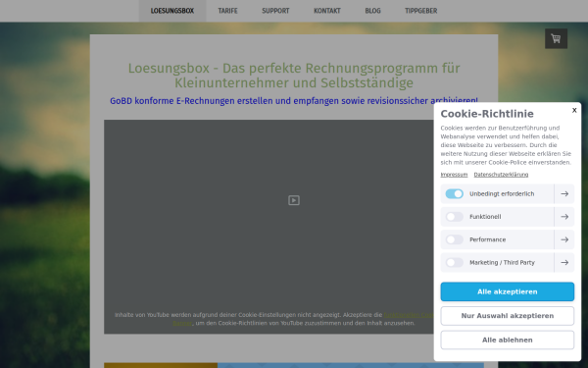Click the Alle ablehnen button

point(507,340)
